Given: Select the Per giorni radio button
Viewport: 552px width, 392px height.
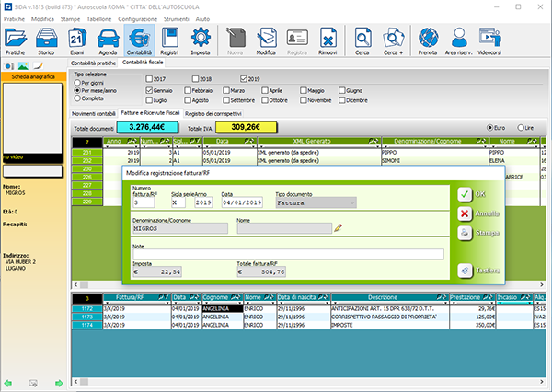Looking at the screenshot, I should pyautogui.click(x=77, y=83).
